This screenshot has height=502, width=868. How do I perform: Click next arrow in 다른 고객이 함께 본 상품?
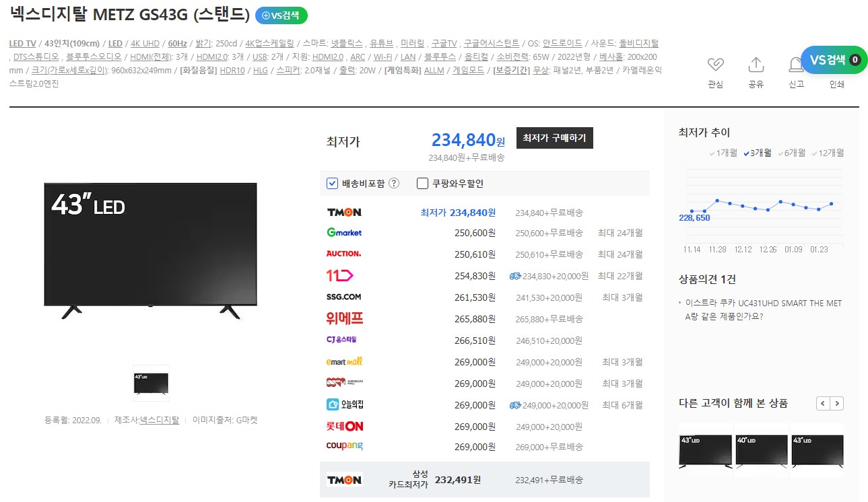point(837,404)
